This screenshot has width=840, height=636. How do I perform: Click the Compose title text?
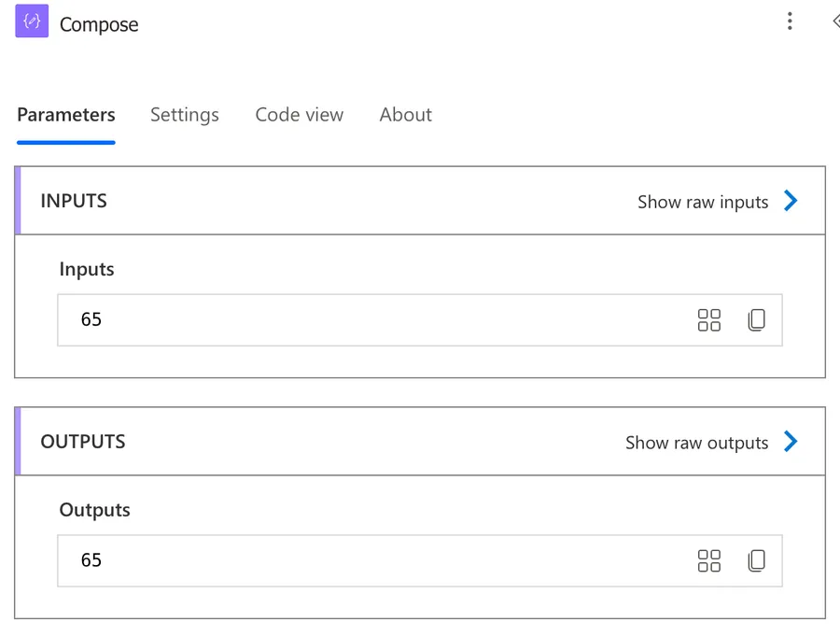click(99, 25)
